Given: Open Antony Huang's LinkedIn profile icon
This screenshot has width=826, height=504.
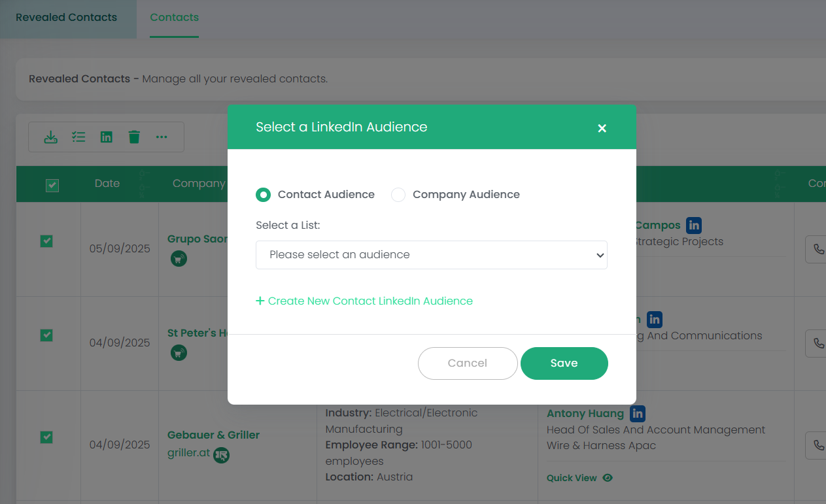Looking at the screenshot, I should (638, 413).
